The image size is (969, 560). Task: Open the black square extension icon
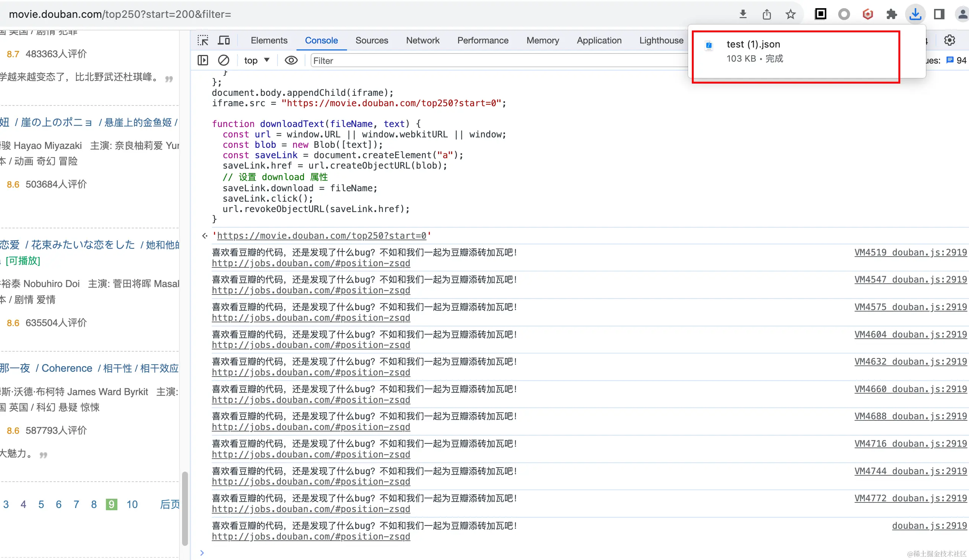tap(821, 14)
